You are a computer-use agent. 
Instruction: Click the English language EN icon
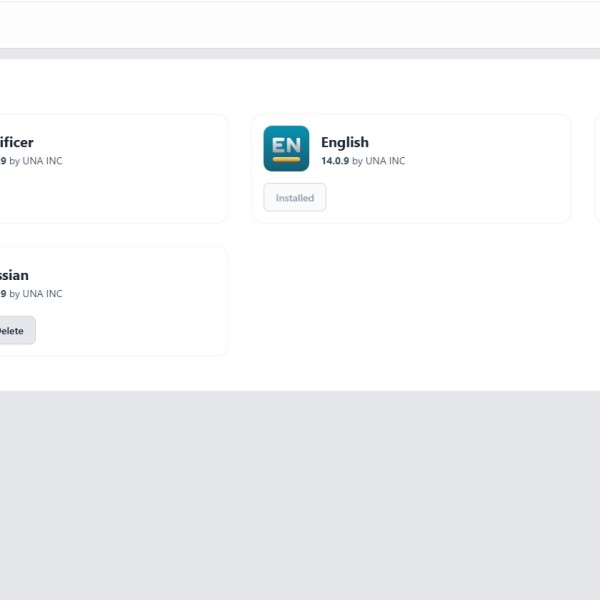[286, 148]
